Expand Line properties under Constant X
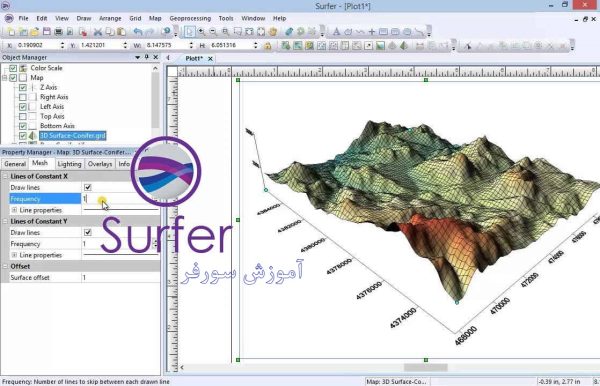Screen dimensions: 600x386 pos(14,210)
